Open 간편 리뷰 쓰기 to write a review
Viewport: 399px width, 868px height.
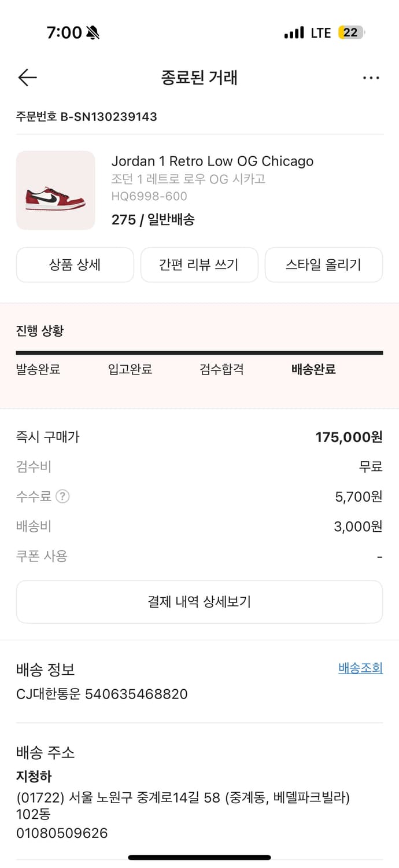pyautogui.click(x=199, y=264)
